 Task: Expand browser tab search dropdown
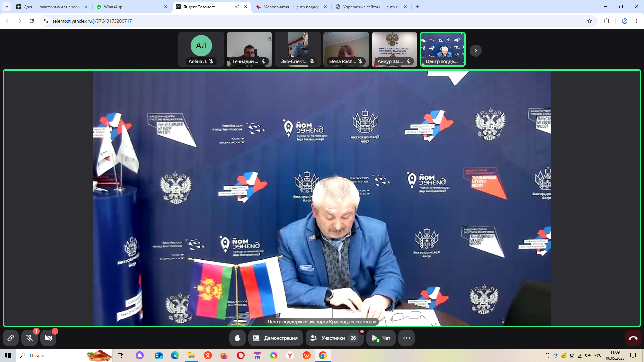pos(7,7)
